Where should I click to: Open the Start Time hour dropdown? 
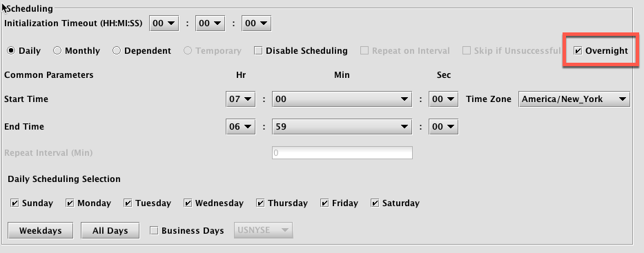coord(241,99)
